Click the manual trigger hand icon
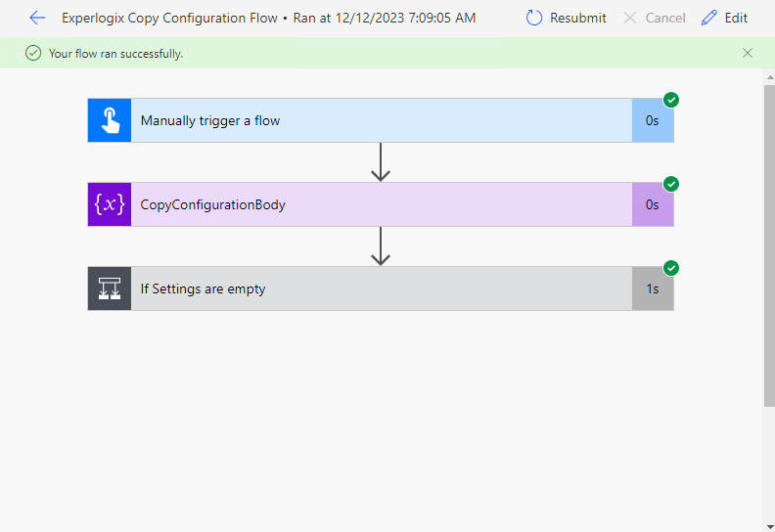The image size is (775, 532). pos(110,120)
